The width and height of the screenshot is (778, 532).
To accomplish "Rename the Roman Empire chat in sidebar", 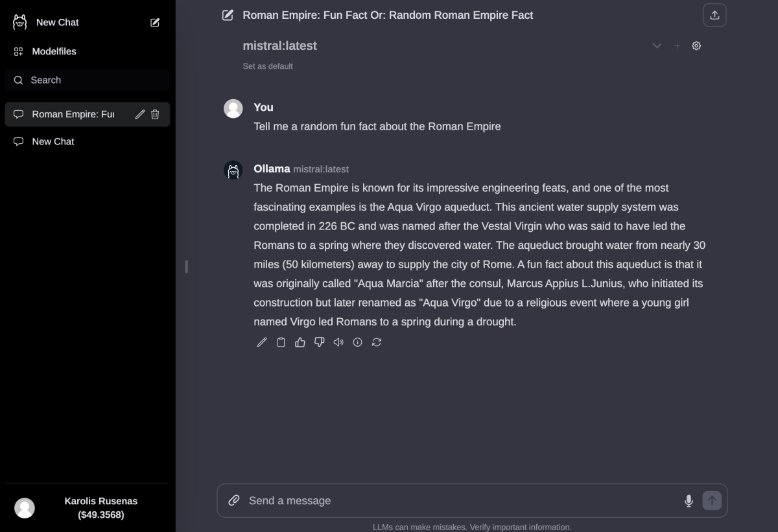I will click(x=139, y=115).
